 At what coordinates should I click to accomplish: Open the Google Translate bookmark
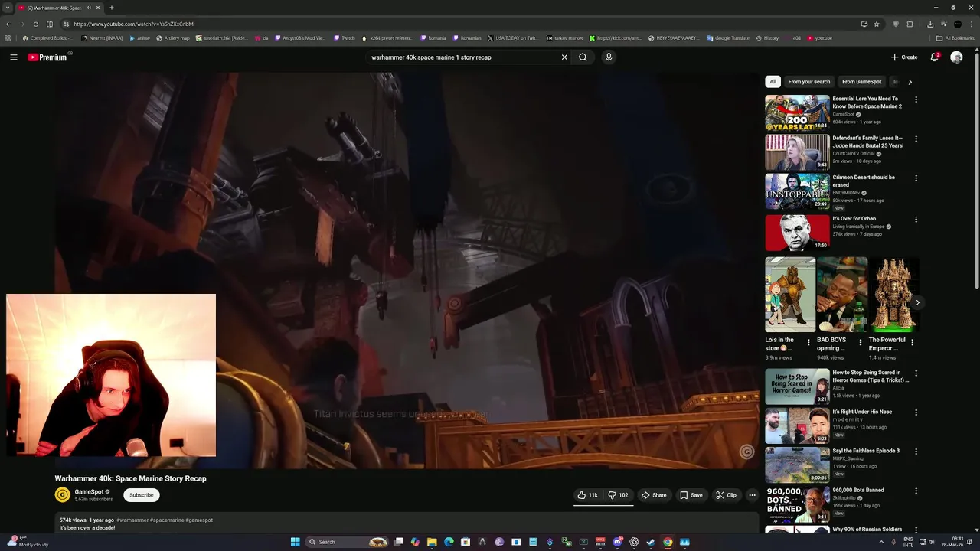pyautogui.click(x=728, y=37)
